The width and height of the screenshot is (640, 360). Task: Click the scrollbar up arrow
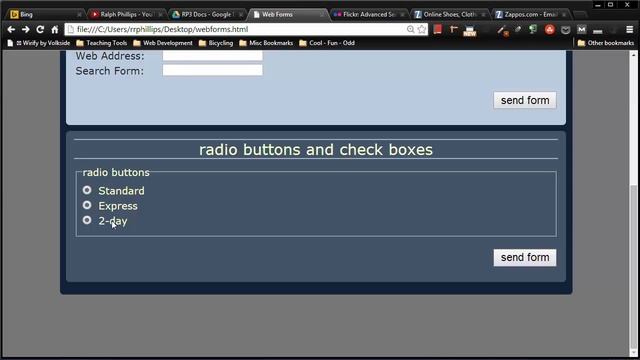coord(633,55)
